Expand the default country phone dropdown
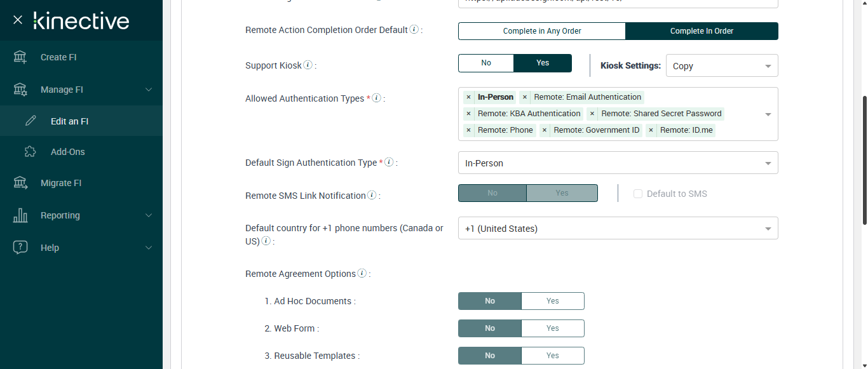Screen dimensions: 868x369 (618, 229)
